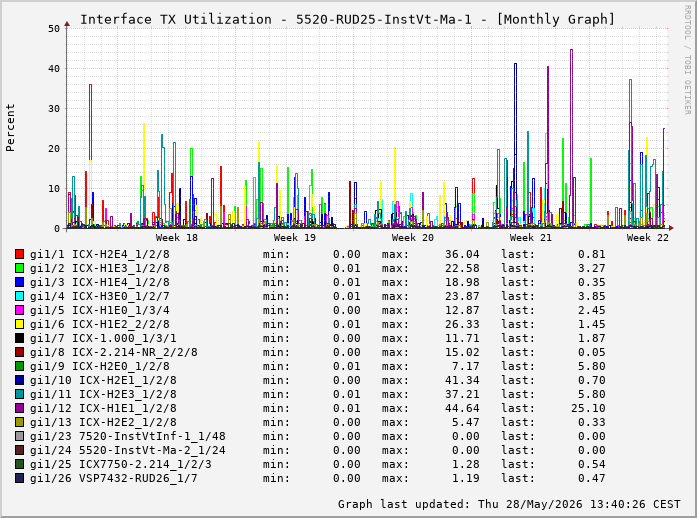
Task: Click the Percent y-axis label
Action: [10, 128]
